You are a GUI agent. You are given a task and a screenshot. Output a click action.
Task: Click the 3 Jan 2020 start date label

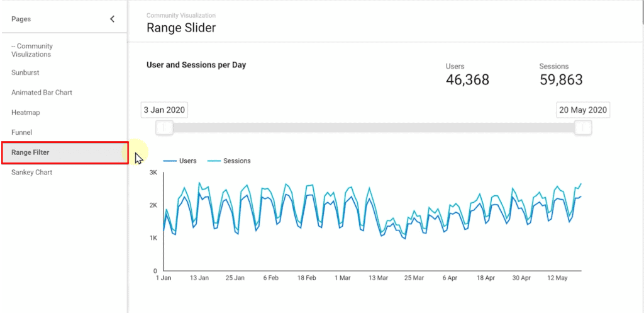[x=164, y=110]
